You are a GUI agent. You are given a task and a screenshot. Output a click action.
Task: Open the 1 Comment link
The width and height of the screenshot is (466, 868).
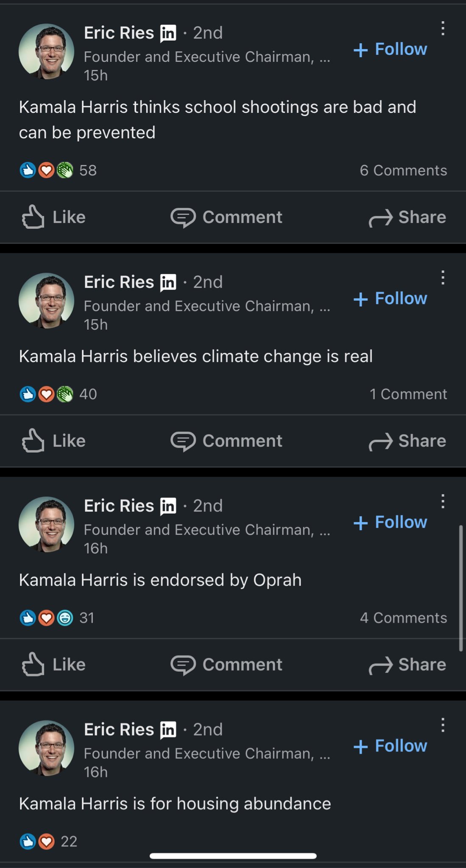click(408, 394)
